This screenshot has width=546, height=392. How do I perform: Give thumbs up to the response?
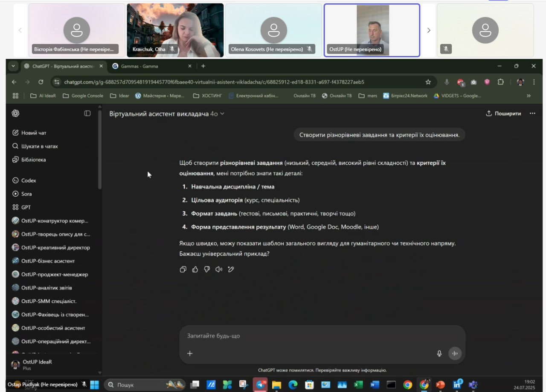[195, 269]
